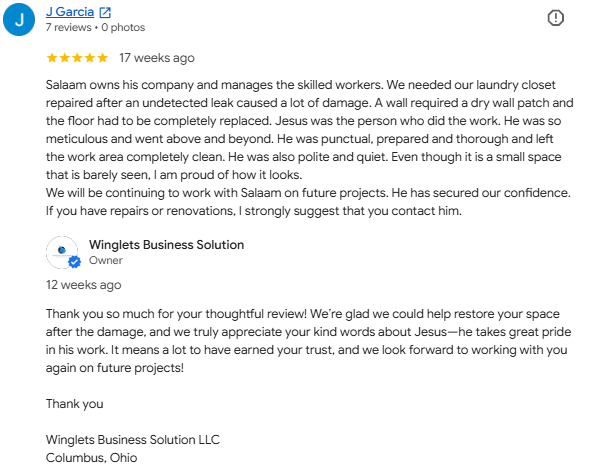Click the standalone 'Thank you' line in reply
The image size is (596, 474).
pyautogui.click(x=74, y=404)
